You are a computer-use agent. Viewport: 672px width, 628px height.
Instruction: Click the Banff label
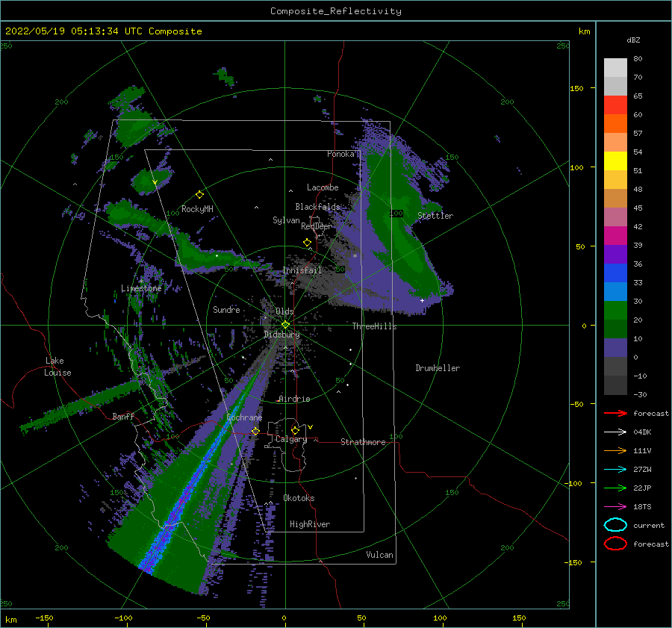[123, 416]
